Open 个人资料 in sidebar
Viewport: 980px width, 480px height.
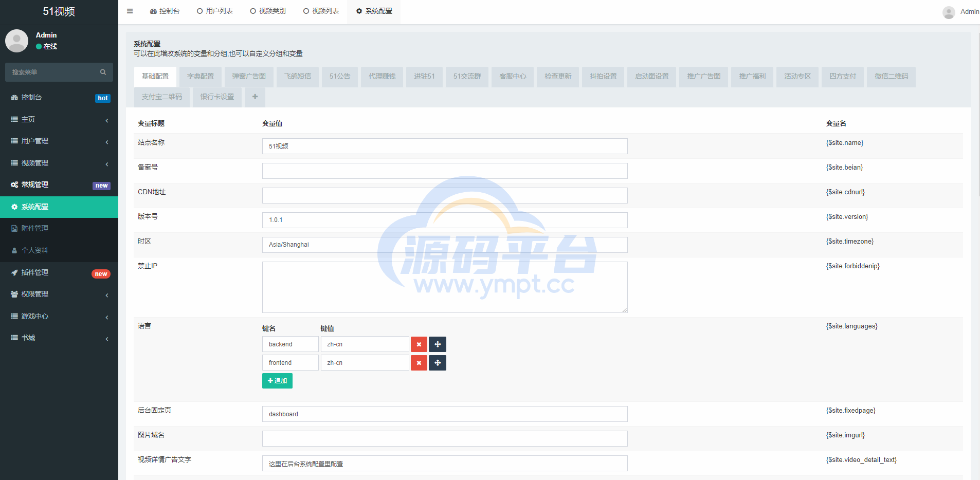(59, 250)
